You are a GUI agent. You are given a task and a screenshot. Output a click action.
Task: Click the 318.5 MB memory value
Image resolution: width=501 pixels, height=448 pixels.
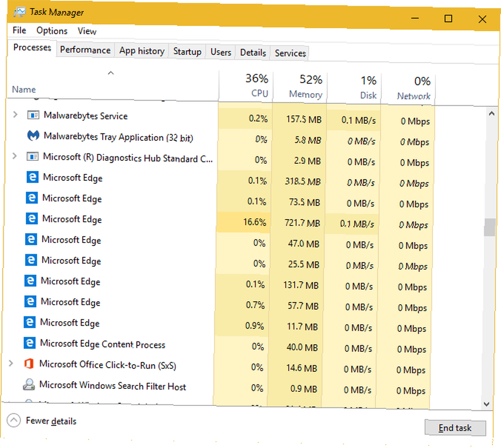click(x=303, y=181)
